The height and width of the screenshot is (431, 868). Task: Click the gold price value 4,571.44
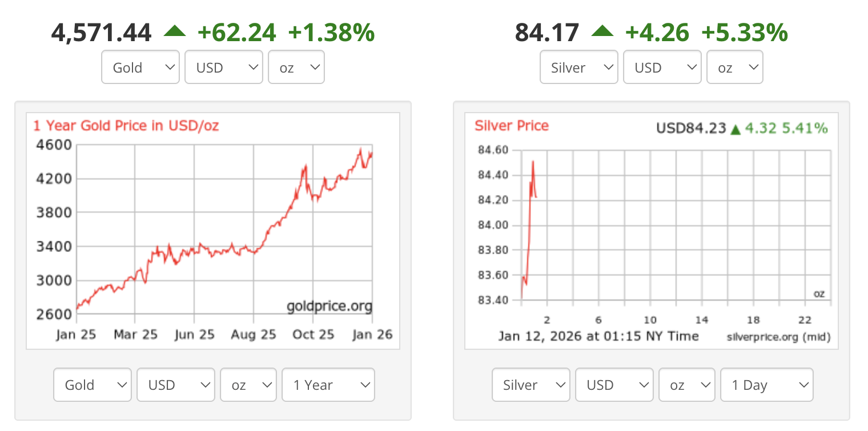pos(102,31)
